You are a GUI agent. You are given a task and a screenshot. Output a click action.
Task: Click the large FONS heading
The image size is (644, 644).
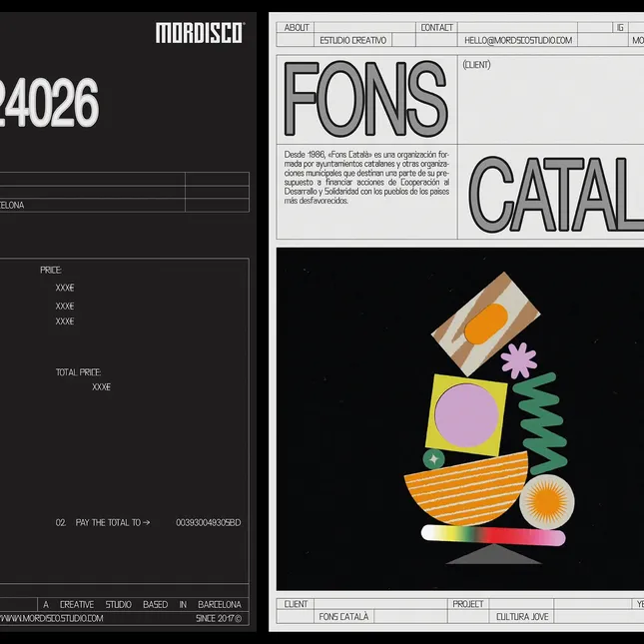click(365, 99)
